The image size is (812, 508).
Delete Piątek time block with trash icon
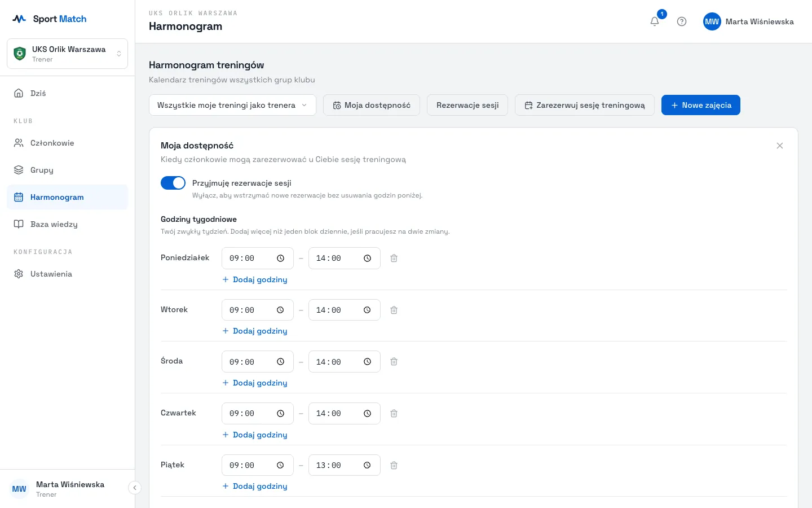(394, 466)
